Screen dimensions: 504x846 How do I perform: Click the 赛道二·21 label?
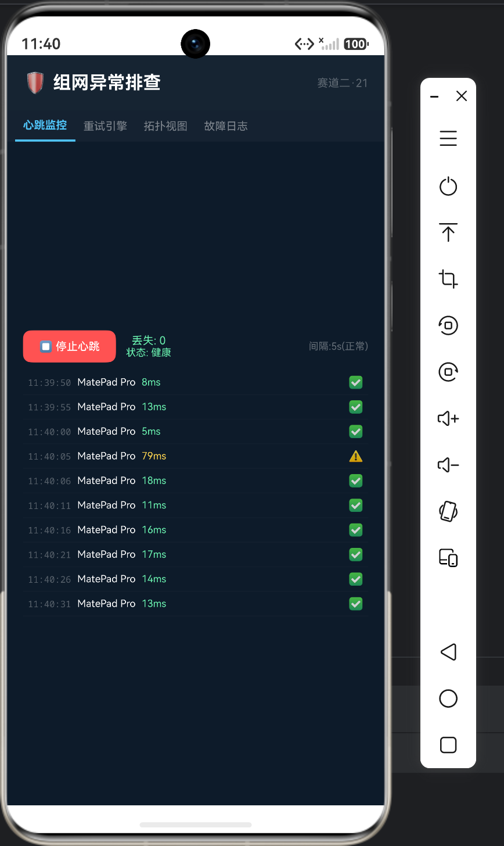tap(343, 83)
